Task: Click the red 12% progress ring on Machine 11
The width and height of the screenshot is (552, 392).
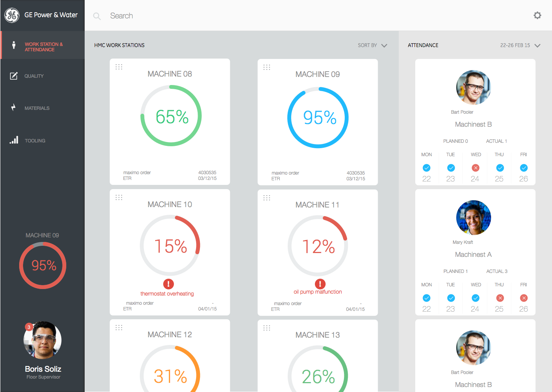Action: 318,246
